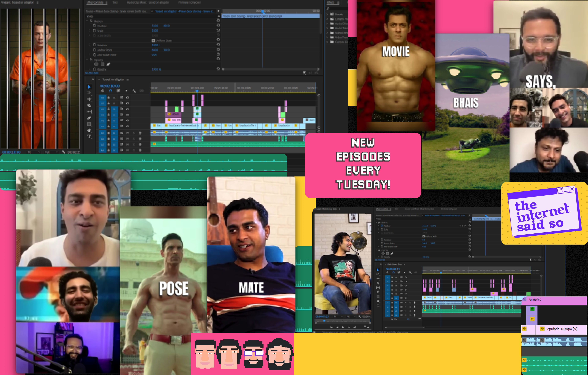Select the Razor tool in Male Honey Bees timeline

click(x=378, y=283)
